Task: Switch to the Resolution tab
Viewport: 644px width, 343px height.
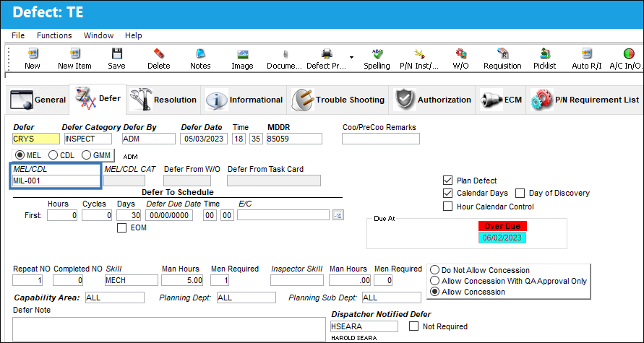Action: point(163,100)
